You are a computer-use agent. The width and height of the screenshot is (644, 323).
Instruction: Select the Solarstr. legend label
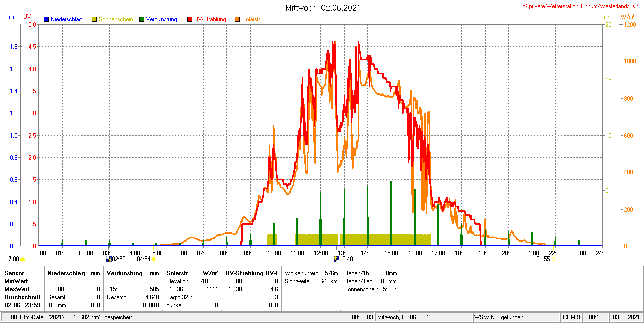coord(251,19)
